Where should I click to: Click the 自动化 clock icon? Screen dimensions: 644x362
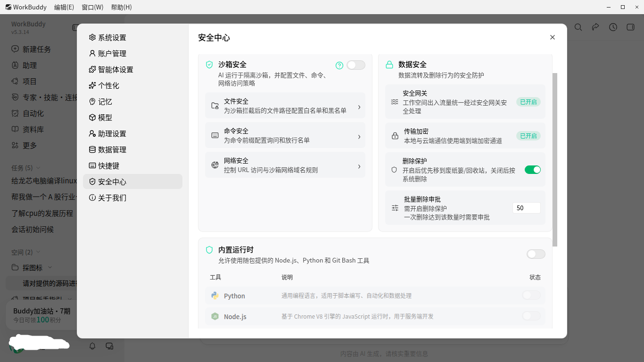click(15, 113)
